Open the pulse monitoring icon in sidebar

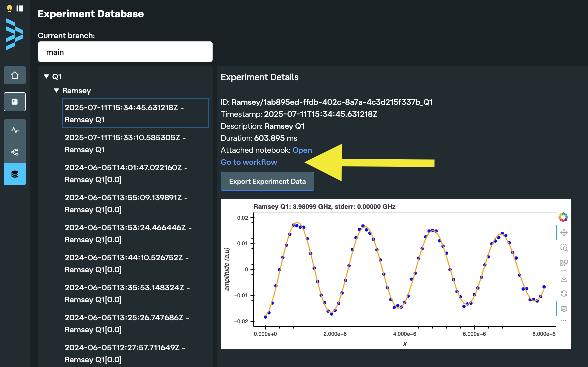point(15,130)
